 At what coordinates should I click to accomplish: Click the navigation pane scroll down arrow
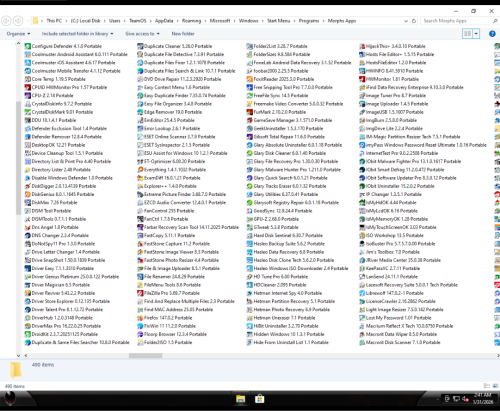click(x=18, y=356)
